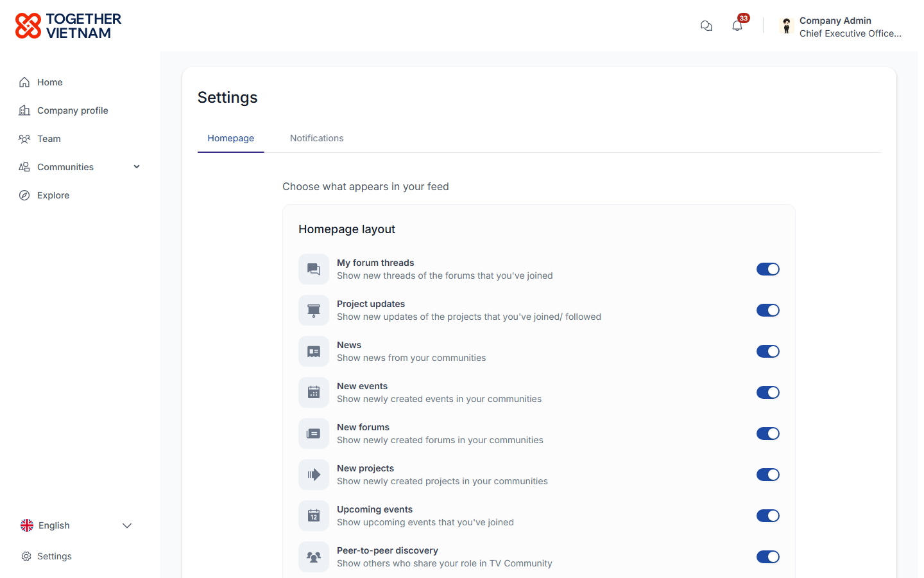Click the Peer-to-peer discovery people icon
This screenshot has width=924, height=578.
click(x=314, y=557)
